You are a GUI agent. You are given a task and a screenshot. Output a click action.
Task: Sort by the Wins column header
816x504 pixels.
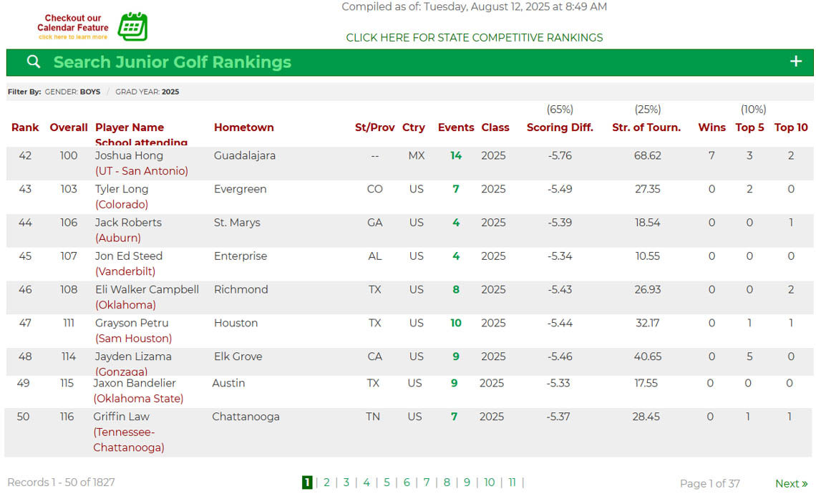click(x=711, y=127)
